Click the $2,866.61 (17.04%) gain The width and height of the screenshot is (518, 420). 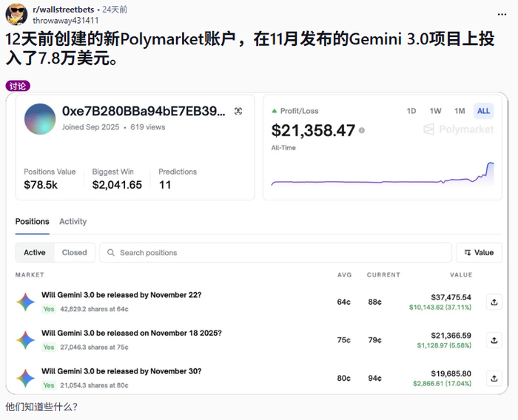click(442, 383)
